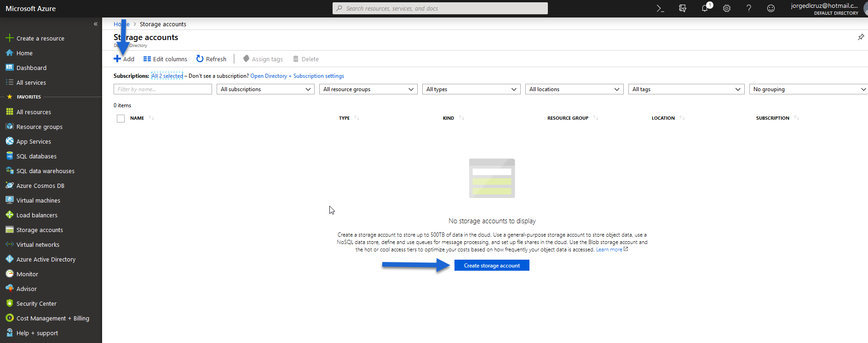Viewport: 868px width, 343px height.
Task: Tick the select-all checkbox beside NAME
Action: pos(121,118)
